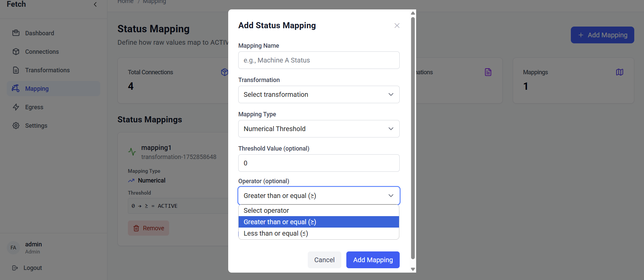Click the Logout icon
This screenshot has height=280, width=644.
[x=15, y=268]
